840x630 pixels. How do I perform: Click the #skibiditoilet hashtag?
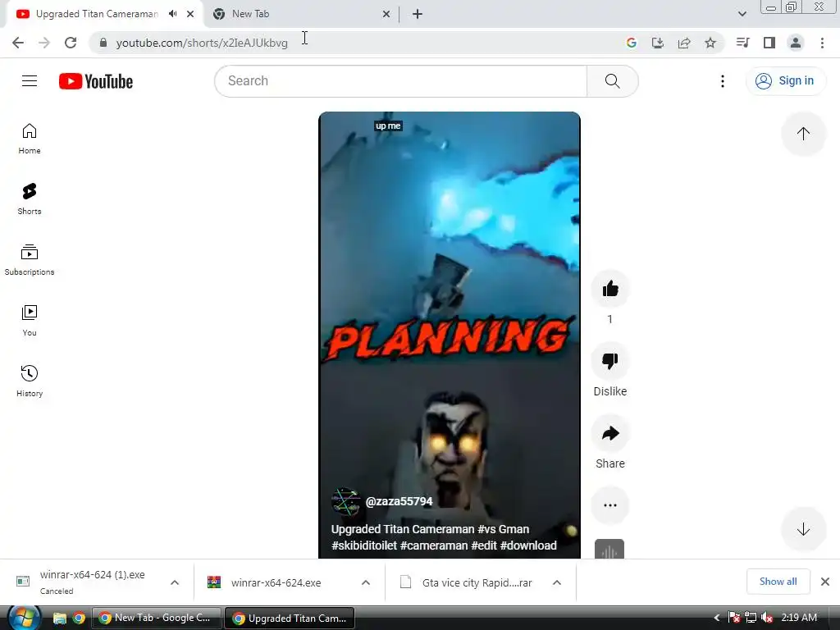(364, 546)
